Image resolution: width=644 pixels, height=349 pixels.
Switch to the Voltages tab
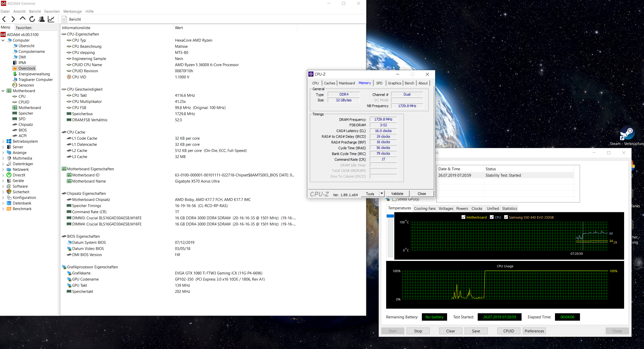tap(446, 208)
